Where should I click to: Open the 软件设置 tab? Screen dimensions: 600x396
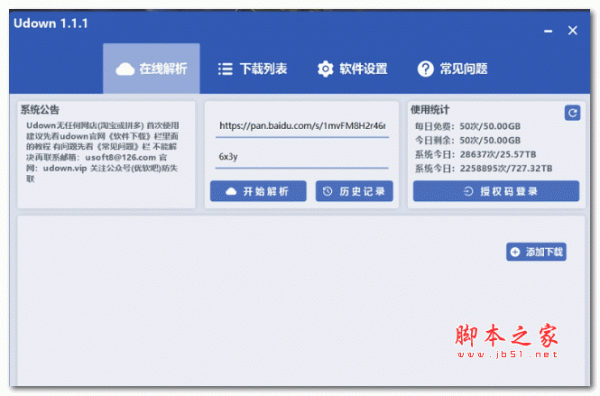click(x=352, y=69)
